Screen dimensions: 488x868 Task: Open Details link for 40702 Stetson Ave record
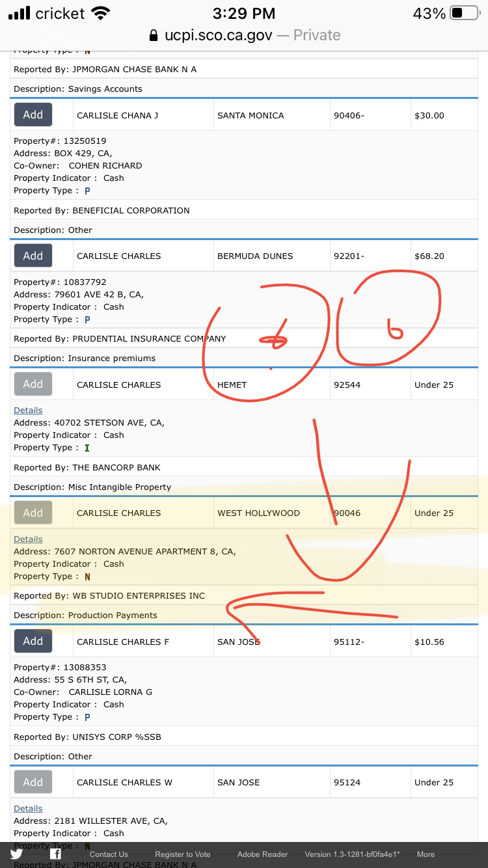(28, 411)
